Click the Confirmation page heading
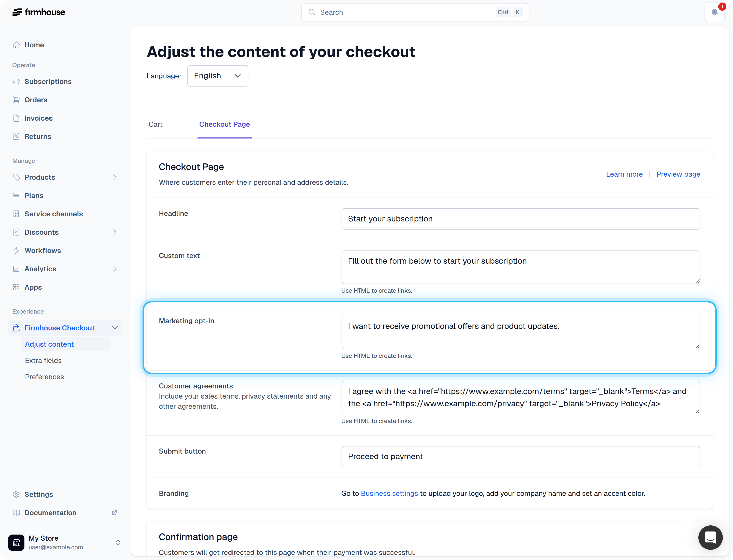 (x=198, y=537)
